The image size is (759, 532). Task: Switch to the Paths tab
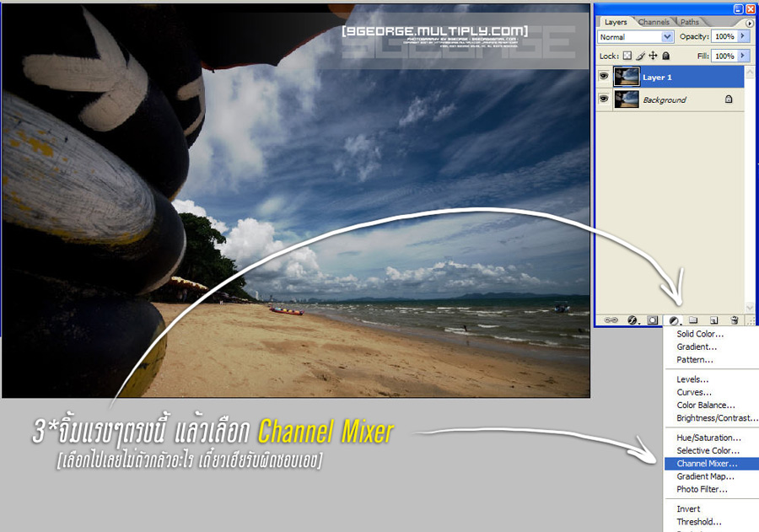(689, 22)
